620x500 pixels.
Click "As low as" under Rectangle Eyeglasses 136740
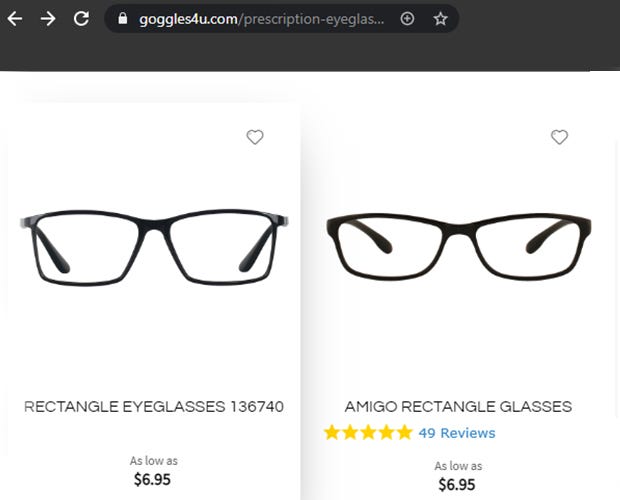(x=153, y=461)
